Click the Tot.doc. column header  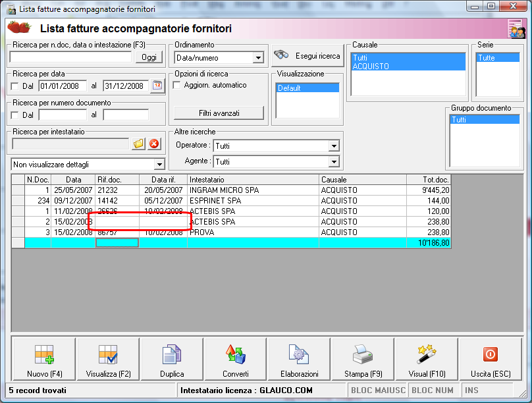429,180
